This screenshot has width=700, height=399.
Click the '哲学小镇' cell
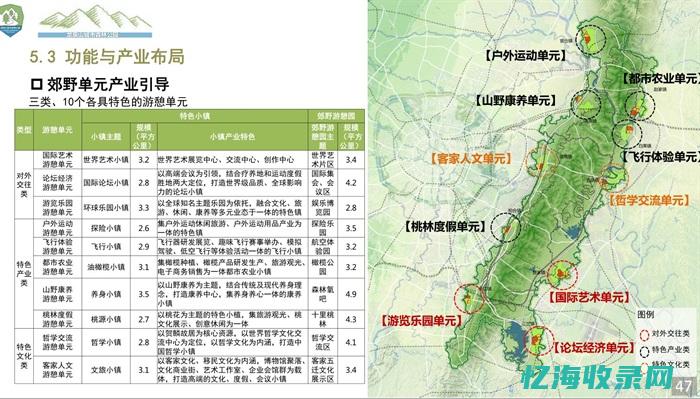(106, 342)
